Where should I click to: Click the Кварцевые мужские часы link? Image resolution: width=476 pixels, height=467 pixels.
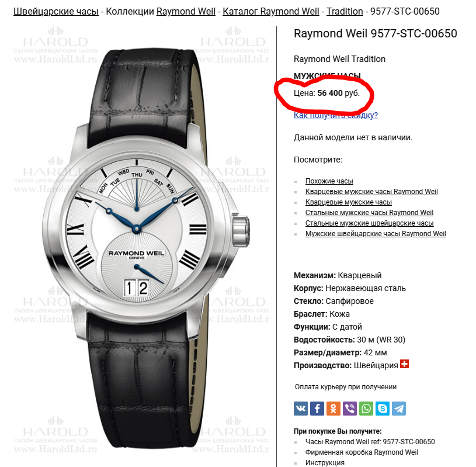[349, 202]
